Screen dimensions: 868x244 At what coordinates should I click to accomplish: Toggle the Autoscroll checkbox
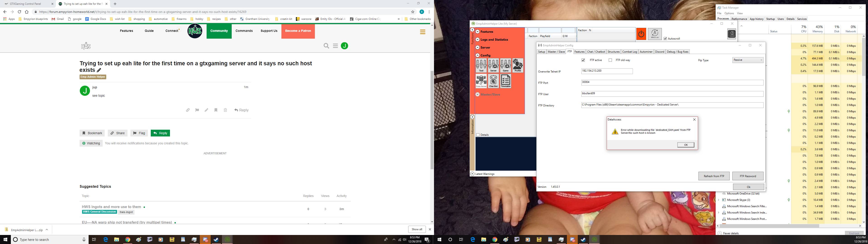665,39
